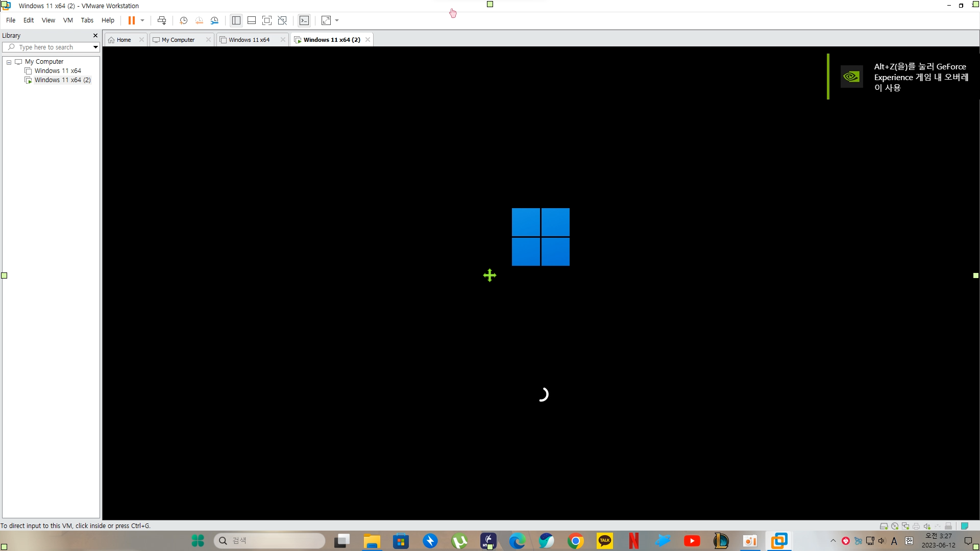Select My Computer in library tree
980x551 pixels.
(44, 62)
